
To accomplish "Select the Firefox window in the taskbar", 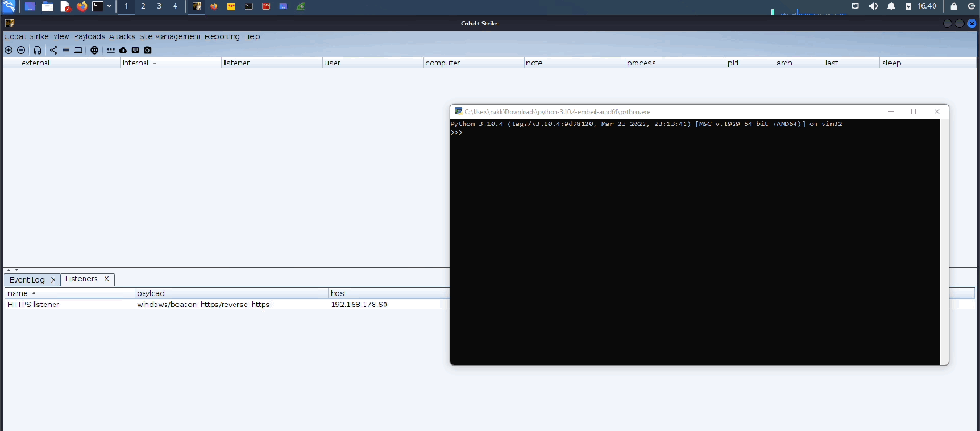I will 214,6.
